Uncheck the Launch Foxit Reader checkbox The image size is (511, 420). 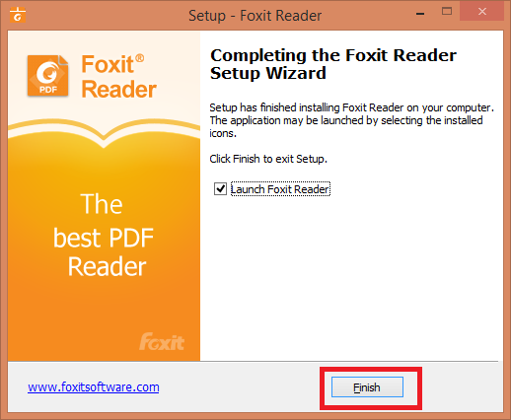[x=220, y=189]
